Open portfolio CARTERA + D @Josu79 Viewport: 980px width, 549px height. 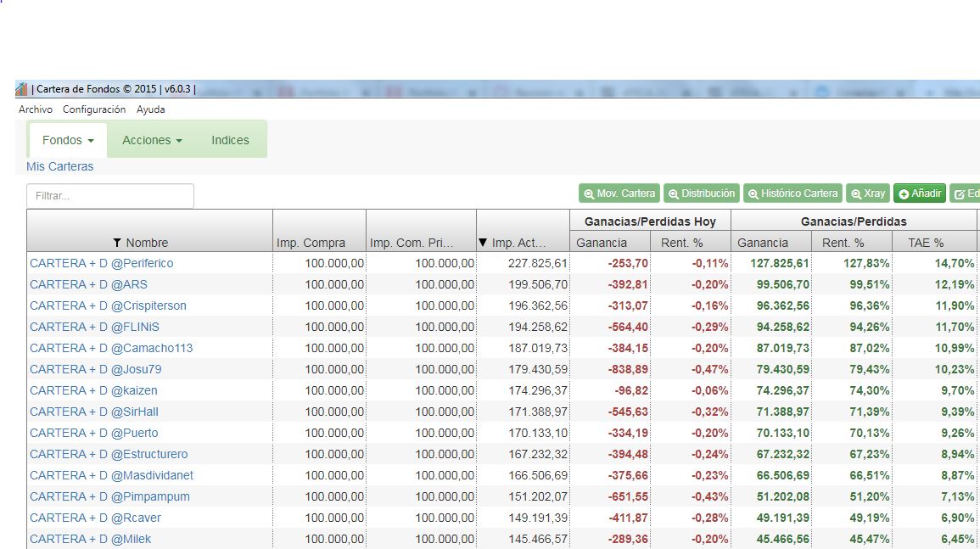point(95,369)
